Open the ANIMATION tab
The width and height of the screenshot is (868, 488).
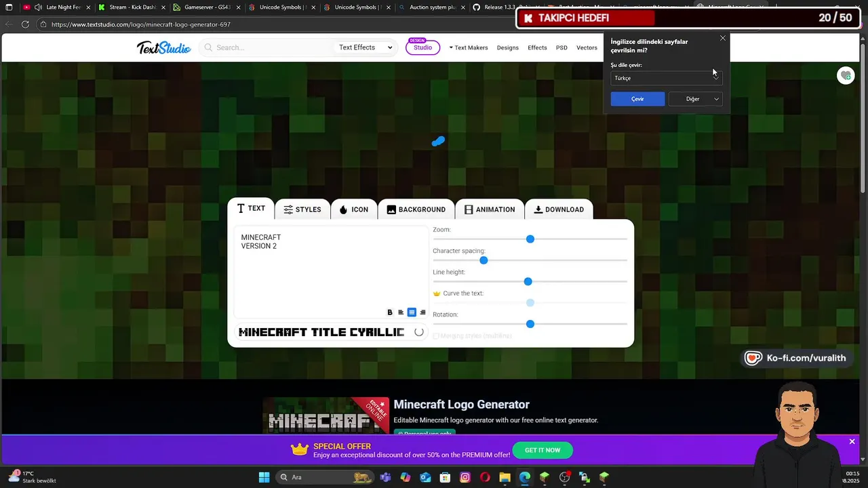coord(490,209)
